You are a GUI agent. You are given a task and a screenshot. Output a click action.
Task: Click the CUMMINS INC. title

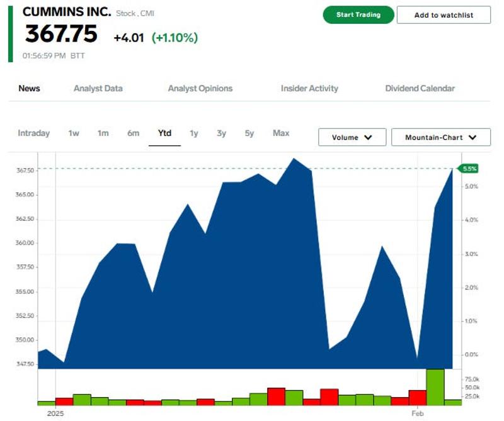pos(67,12)
